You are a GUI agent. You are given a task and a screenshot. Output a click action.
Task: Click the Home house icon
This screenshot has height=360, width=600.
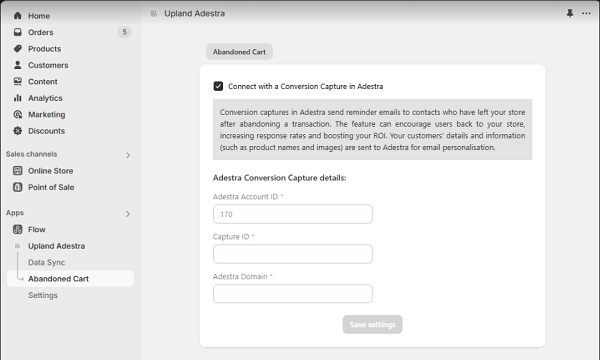tap(18, 16)
